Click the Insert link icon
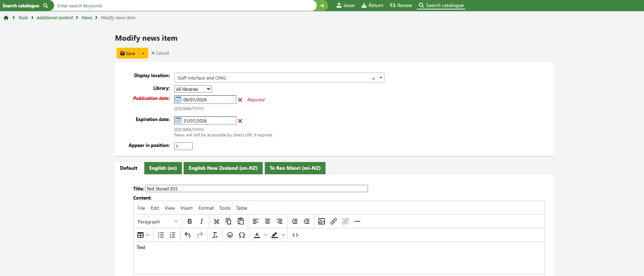Viewport: 644px width, 276px height. coord(334,221)
